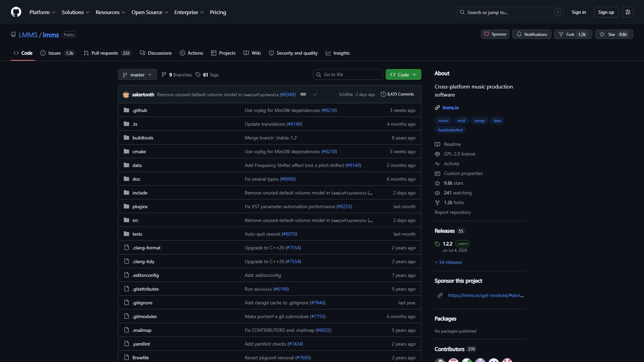Viewport: 644px width, 362px height.
Task: Open 9 Branches link
Action: (x=177, y=75)
